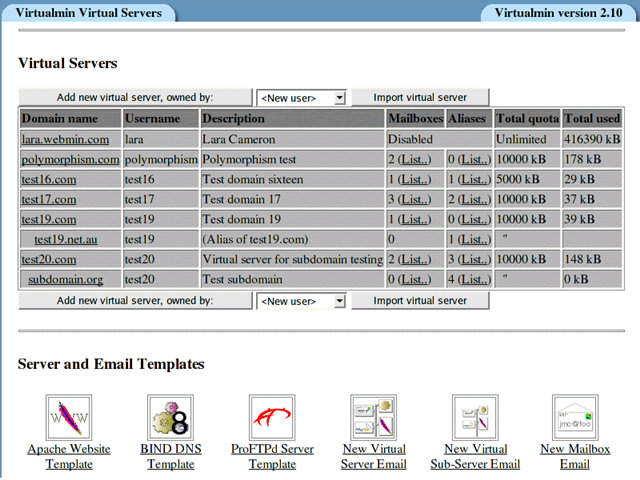Click the Apache Website Template text link
Screen dimensions: 640x480
click(69, 457)
